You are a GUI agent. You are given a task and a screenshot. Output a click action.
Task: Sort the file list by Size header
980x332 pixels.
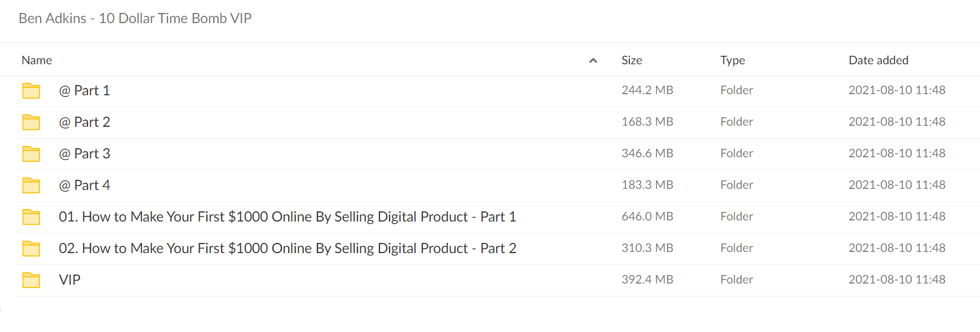pos(632,60)
